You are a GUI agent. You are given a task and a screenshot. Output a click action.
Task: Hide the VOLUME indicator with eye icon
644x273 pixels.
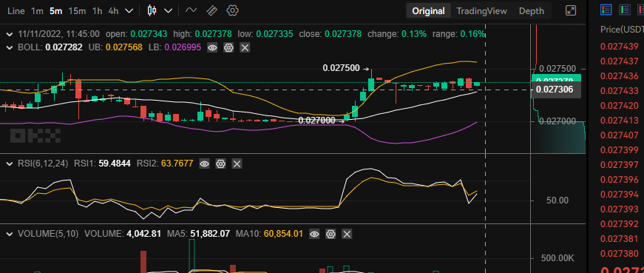click(314, 235)
